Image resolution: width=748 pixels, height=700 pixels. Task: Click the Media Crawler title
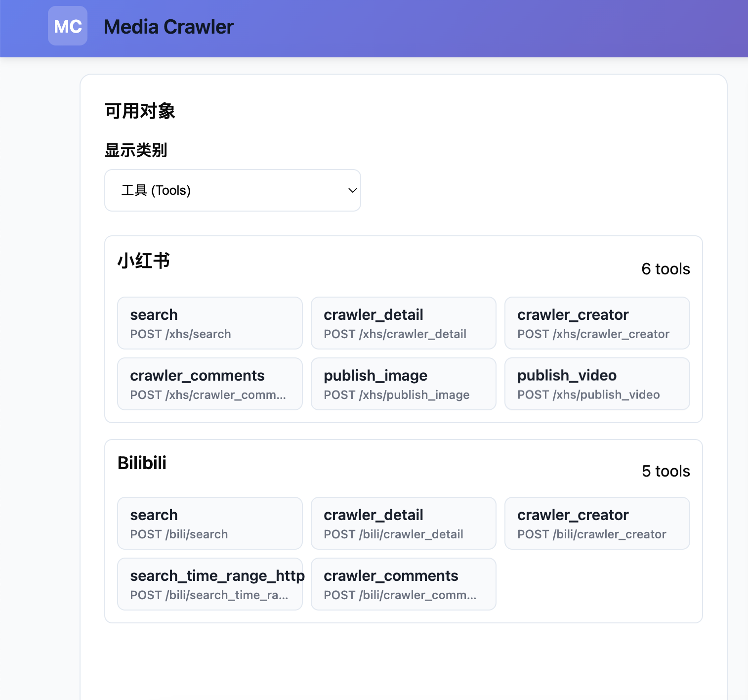(168, 27)
